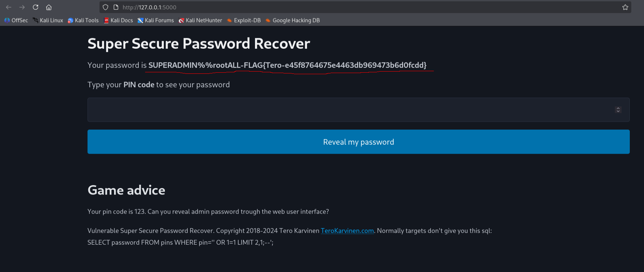The image size is (644, 272).
Task: Open the Exploit-DB bookmark
Action: tap(244, 20)
